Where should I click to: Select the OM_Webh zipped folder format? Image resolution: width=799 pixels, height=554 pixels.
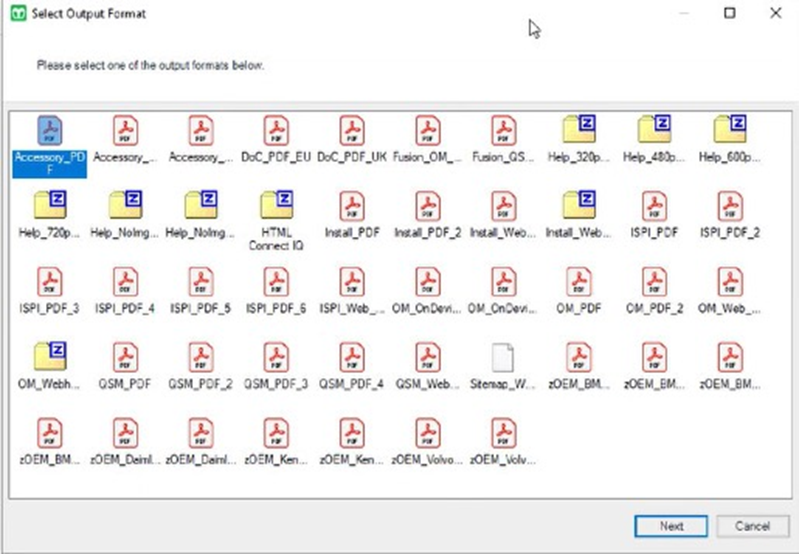click(49, 365)
